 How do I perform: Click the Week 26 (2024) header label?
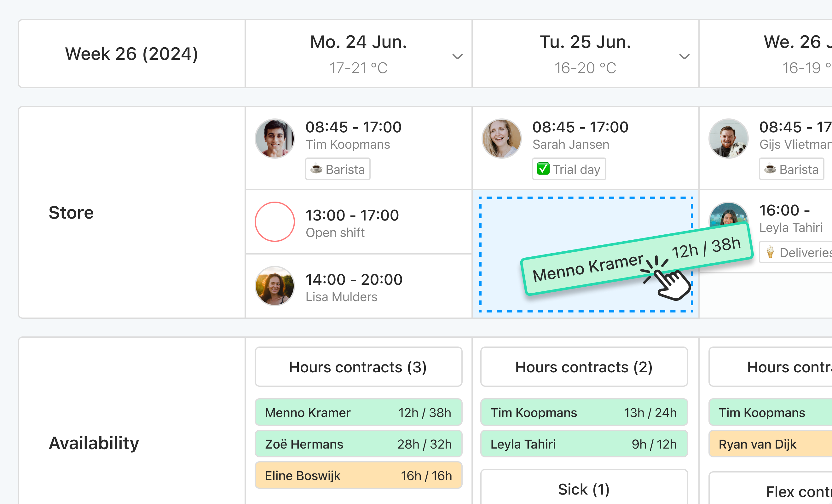click(131, 54)
